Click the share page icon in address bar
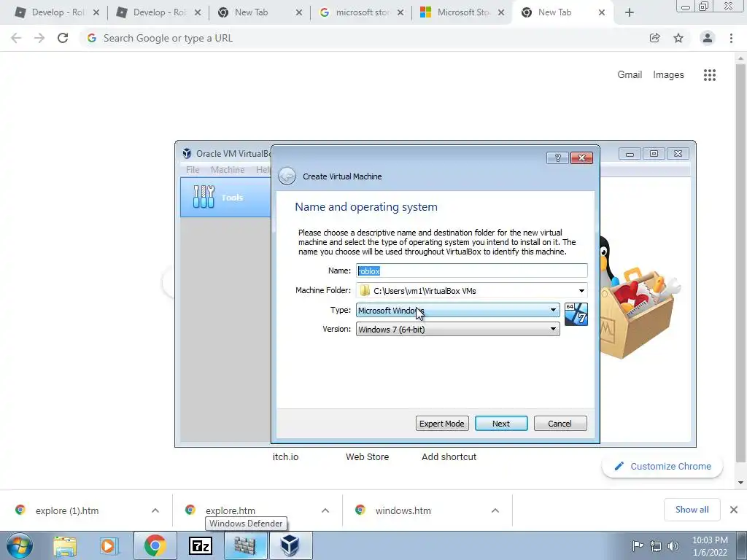This screenshot has height=560, width=747. (x=655, y=38)
